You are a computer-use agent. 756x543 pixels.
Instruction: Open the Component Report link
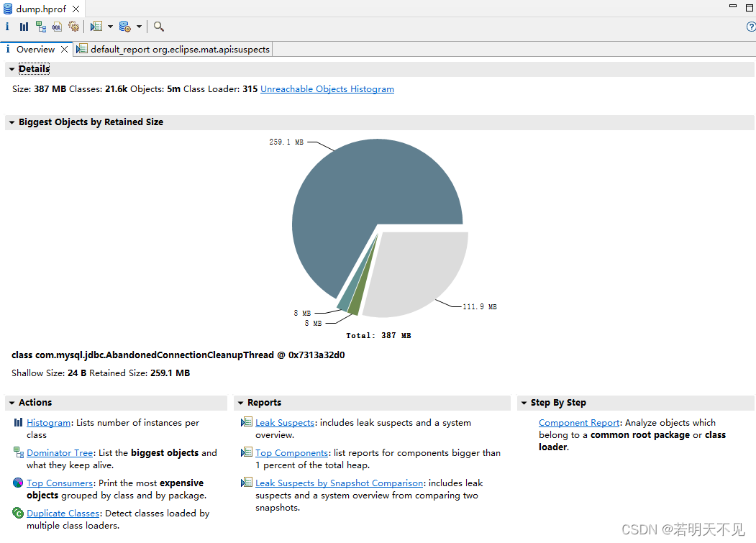578,422
